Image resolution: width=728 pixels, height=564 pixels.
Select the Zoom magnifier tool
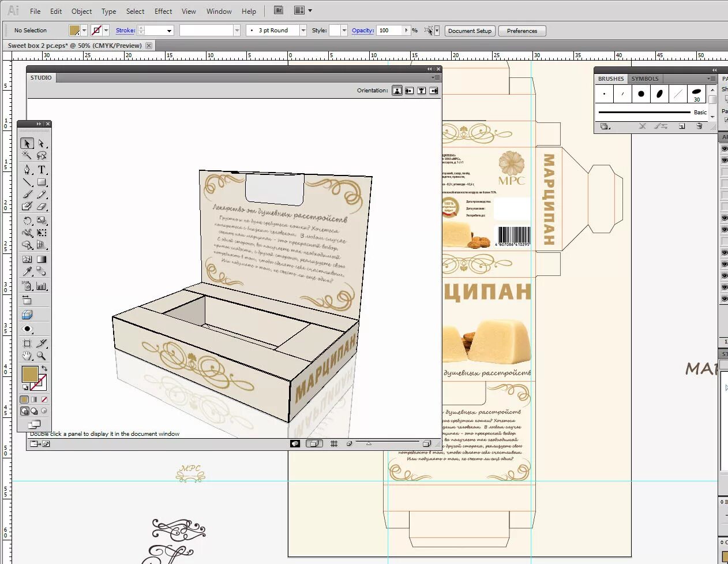click(42, 356)
